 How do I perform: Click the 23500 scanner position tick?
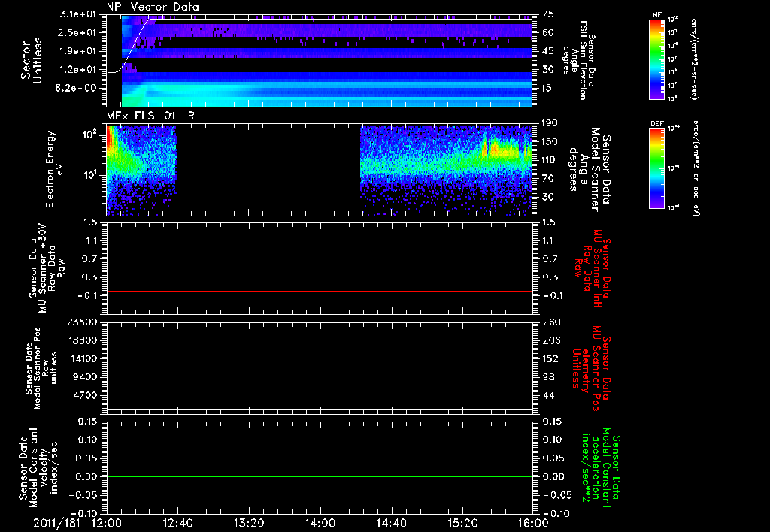(x=81, y=322)
